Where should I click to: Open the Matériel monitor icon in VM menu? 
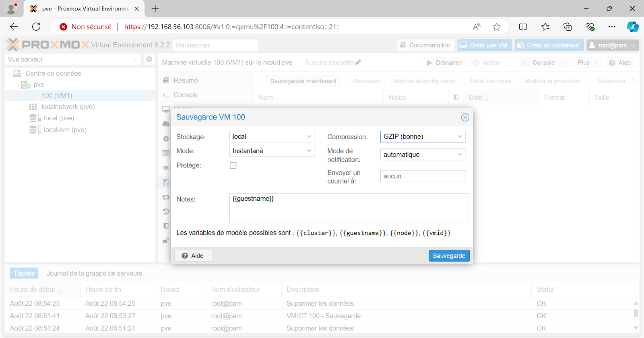166,109
